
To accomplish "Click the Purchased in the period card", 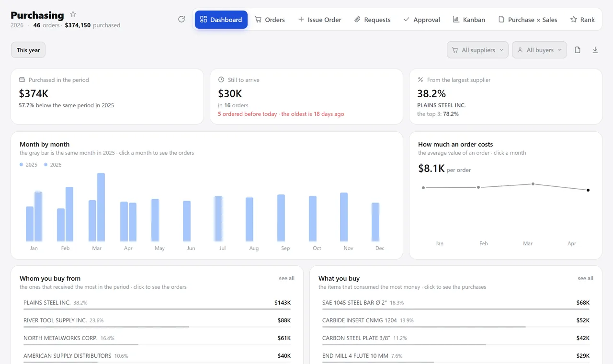I will coord(107,96).
